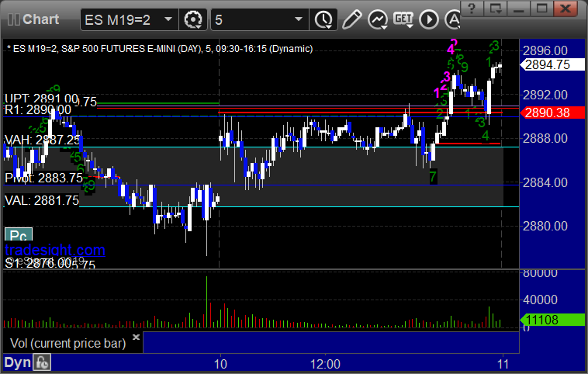The width and height of the screenshot is (588, 374).
Task: Click the window docking options icon
Action: [495, 9]
